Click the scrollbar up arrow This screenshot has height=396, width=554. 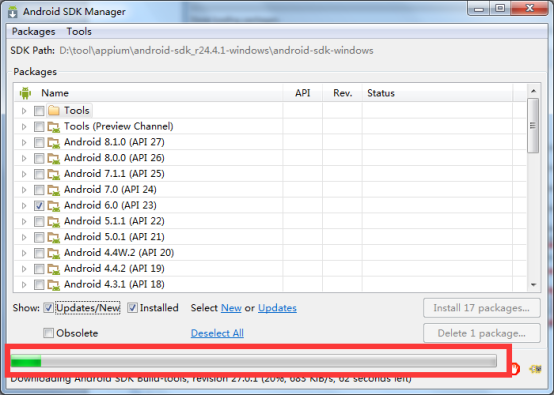click(533, 91)
